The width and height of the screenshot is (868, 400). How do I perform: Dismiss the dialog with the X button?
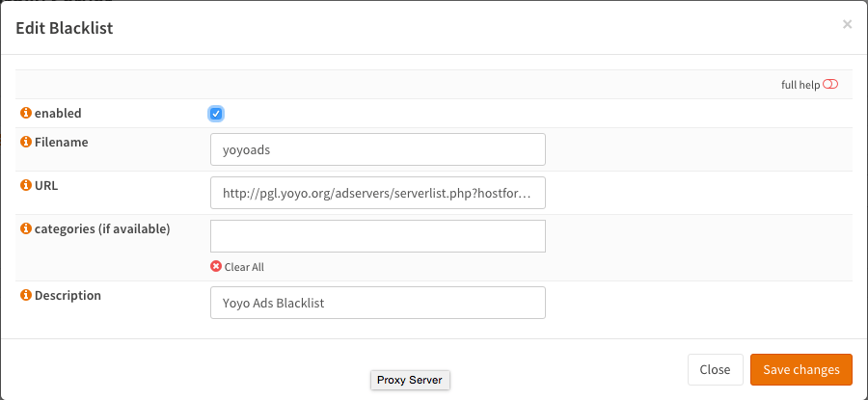coord(847,25)
